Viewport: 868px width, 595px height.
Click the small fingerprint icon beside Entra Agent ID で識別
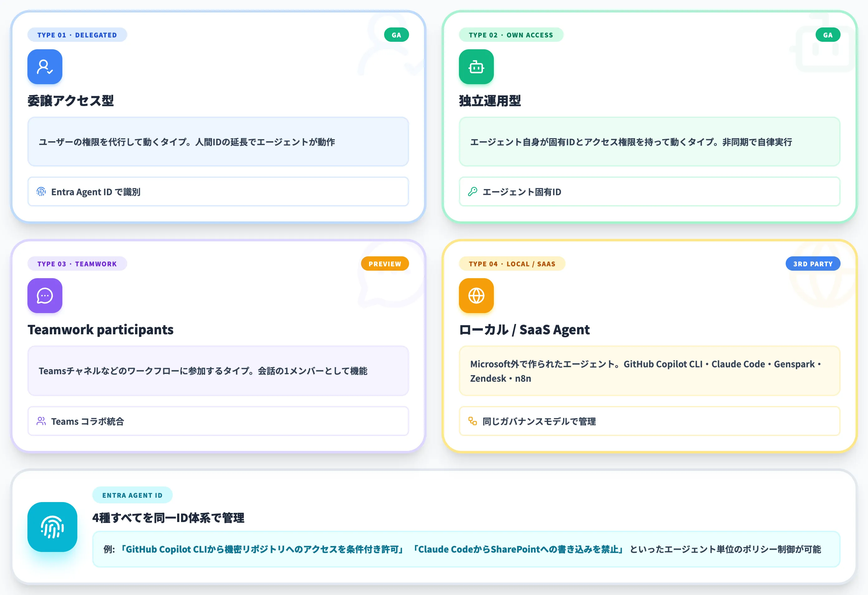41,191
